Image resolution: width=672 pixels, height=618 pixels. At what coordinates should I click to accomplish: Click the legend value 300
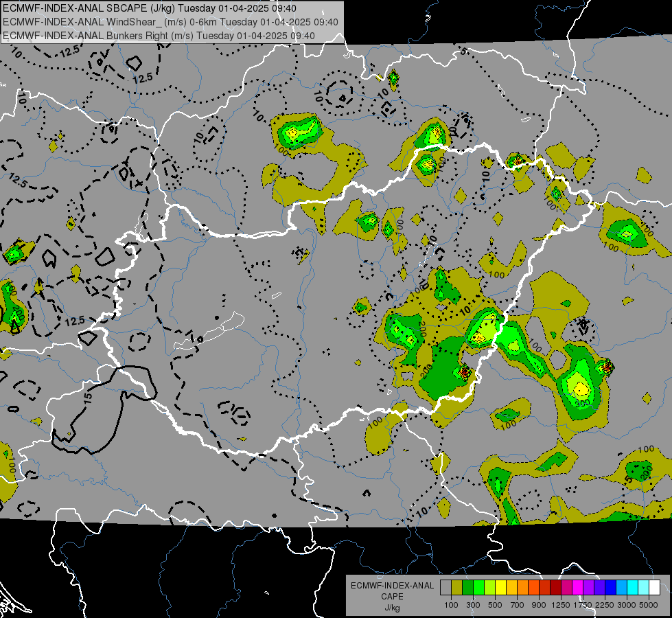coord(473,605)
